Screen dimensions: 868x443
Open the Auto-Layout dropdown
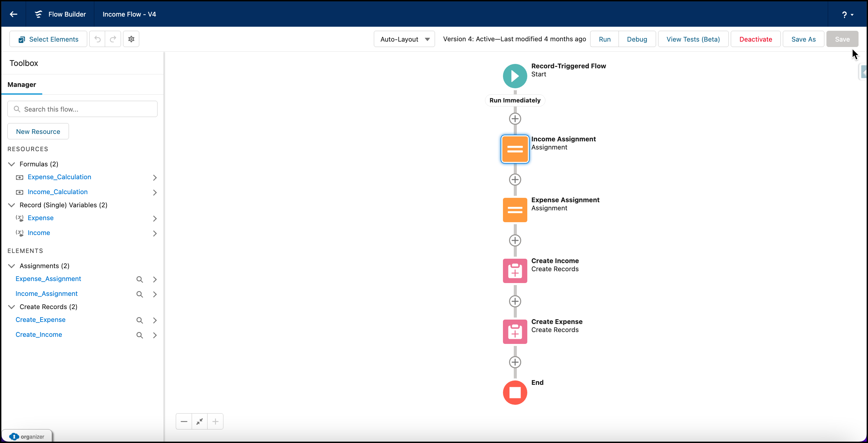(404, 39)
